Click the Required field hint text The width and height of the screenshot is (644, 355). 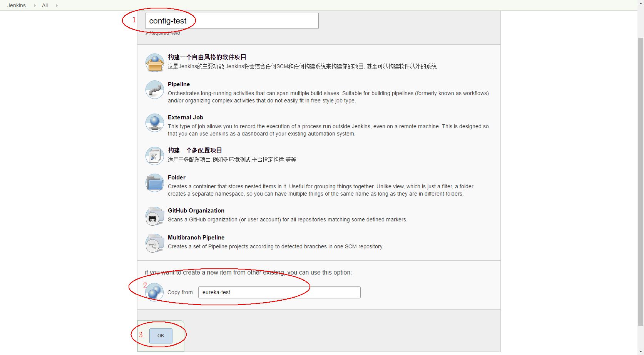click(163, 33)
